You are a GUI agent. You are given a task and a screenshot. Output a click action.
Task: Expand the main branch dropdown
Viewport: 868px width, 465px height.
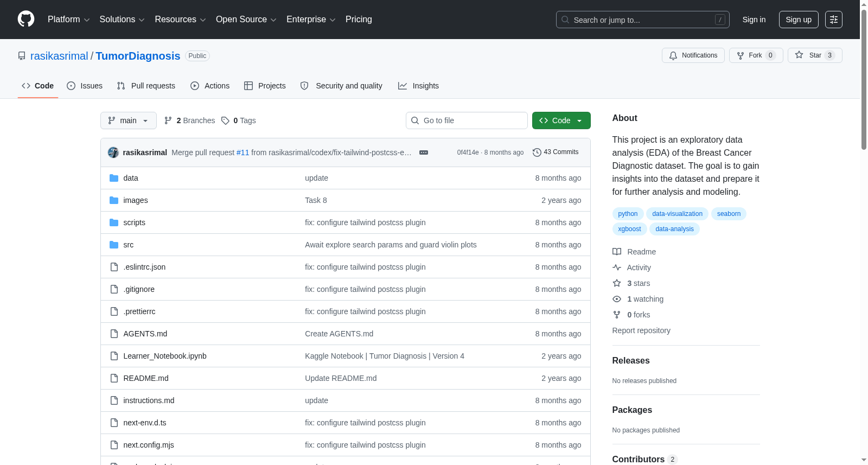pyautogui.click(x=129, y=120)
